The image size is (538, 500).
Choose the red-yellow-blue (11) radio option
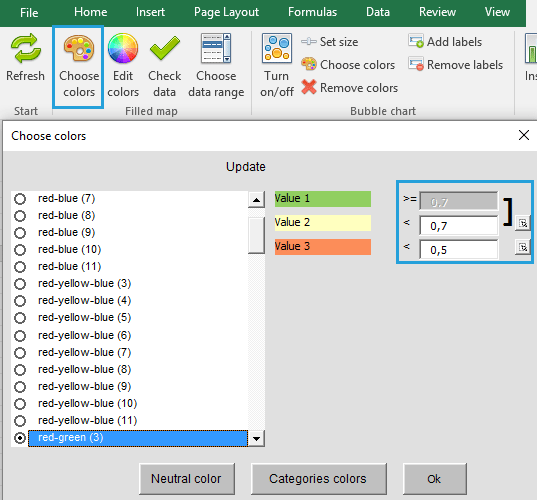[20, 421]
